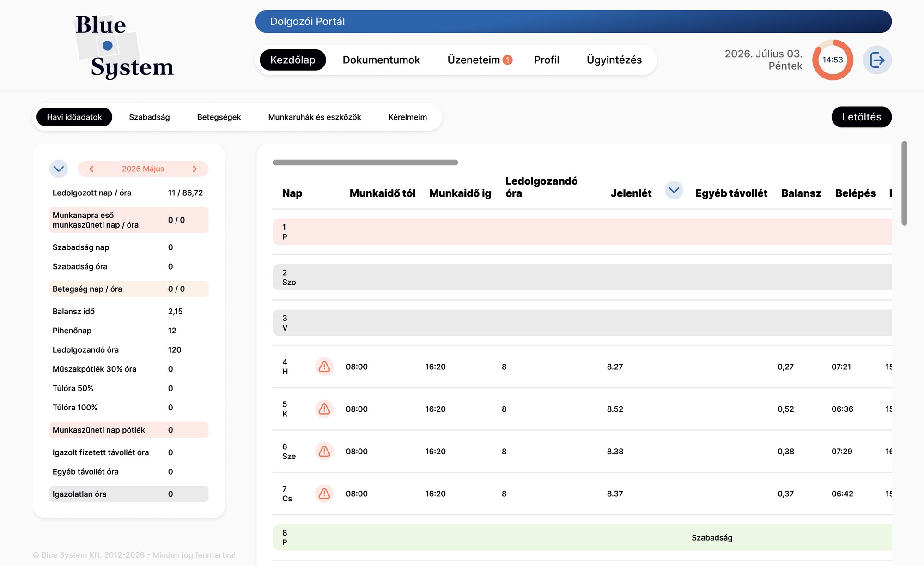924x566 pixels.
Task: Open the Profil page
Action: (x=547, y=60)
